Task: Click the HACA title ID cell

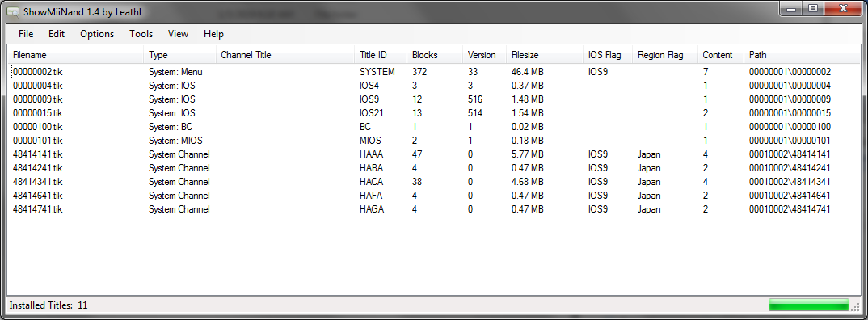Action: coord(372,182)
